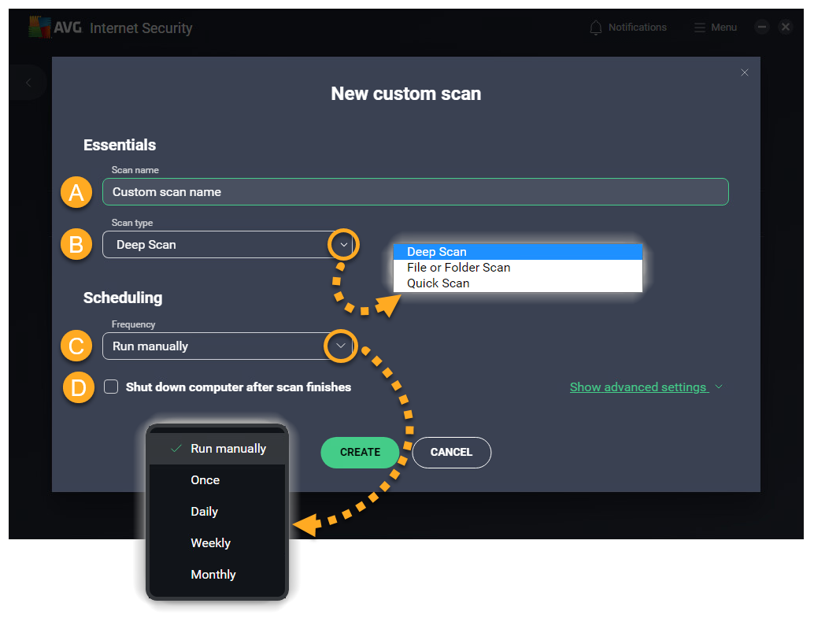This screenshot has width=814, height=644.
Task: Click the Notifications bell icon
Action: (x=596, y=28)
